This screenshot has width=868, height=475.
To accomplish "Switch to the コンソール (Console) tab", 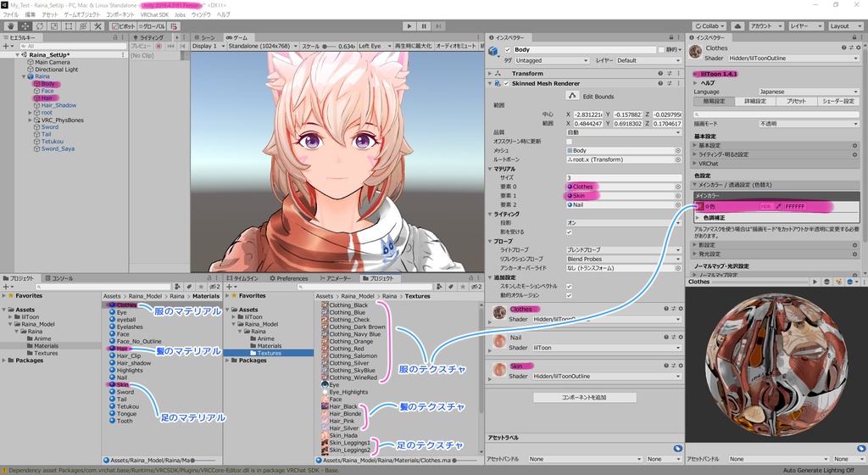I will pos(58,278).
